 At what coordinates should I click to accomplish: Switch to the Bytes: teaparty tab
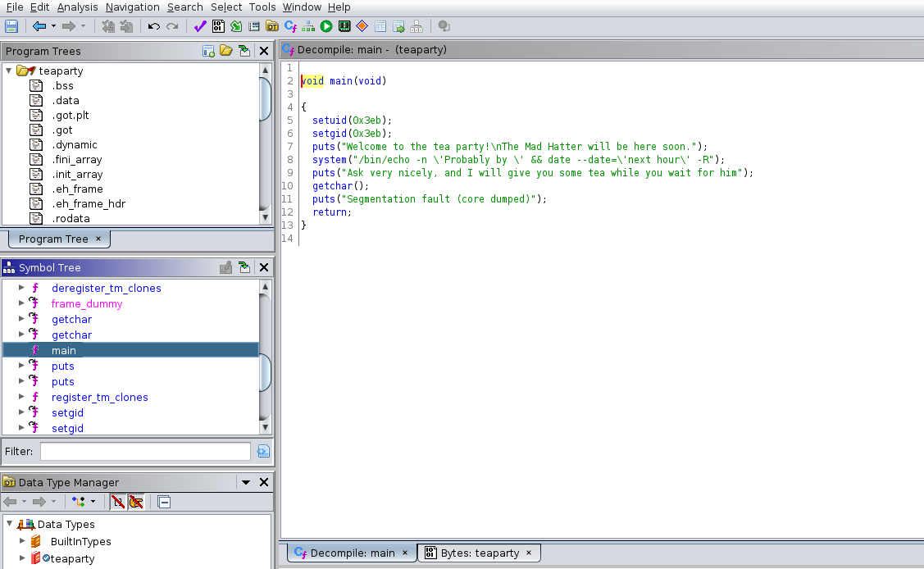click(479, 553)
